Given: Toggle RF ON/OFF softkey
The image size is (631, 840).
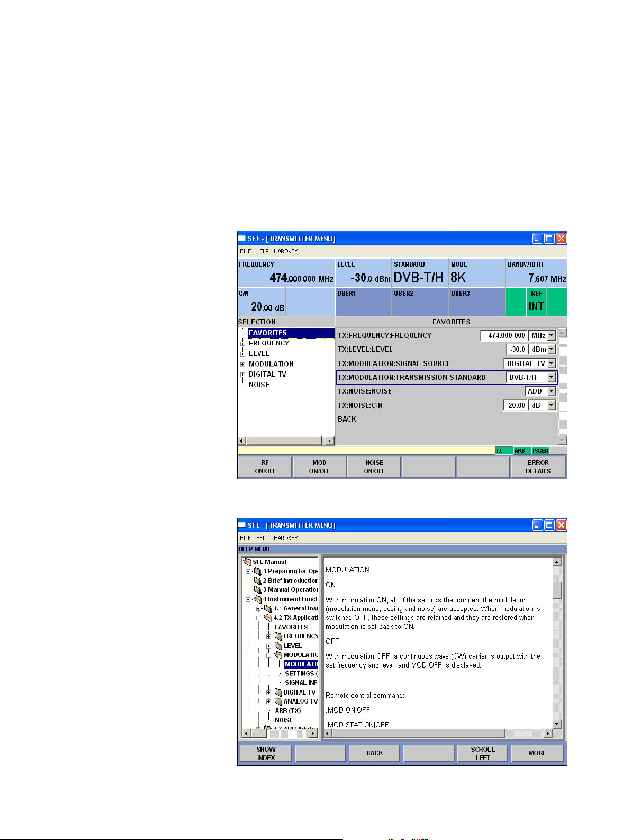Looking at the screenshot, I should [265, 467].
